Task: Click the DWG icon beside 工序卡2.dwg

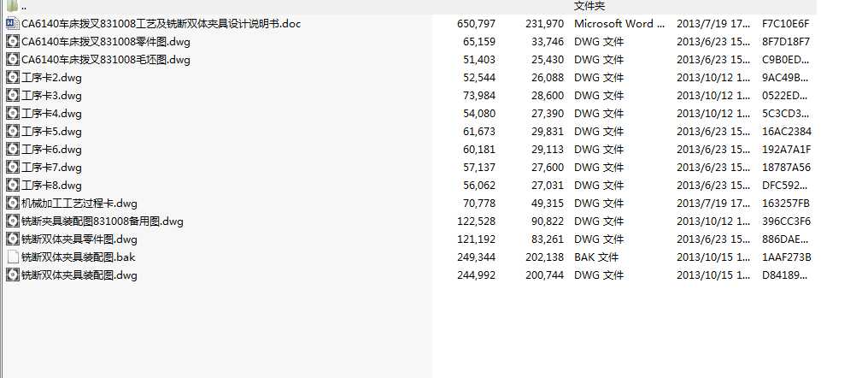Action: 12,78
